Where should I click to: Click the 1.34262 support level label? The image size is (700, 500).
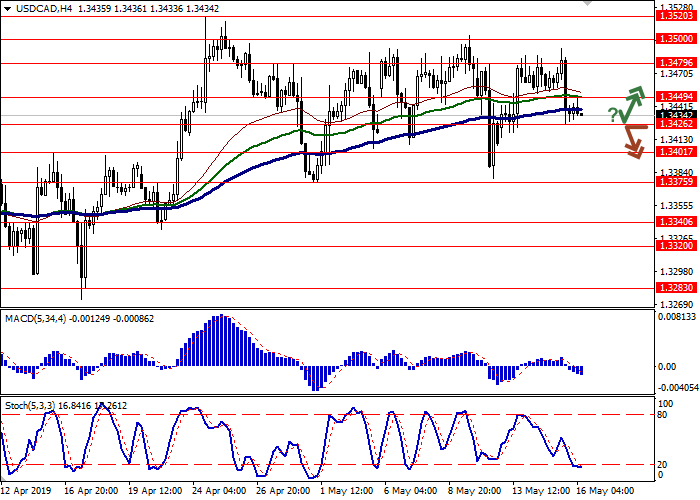point(674,124)
